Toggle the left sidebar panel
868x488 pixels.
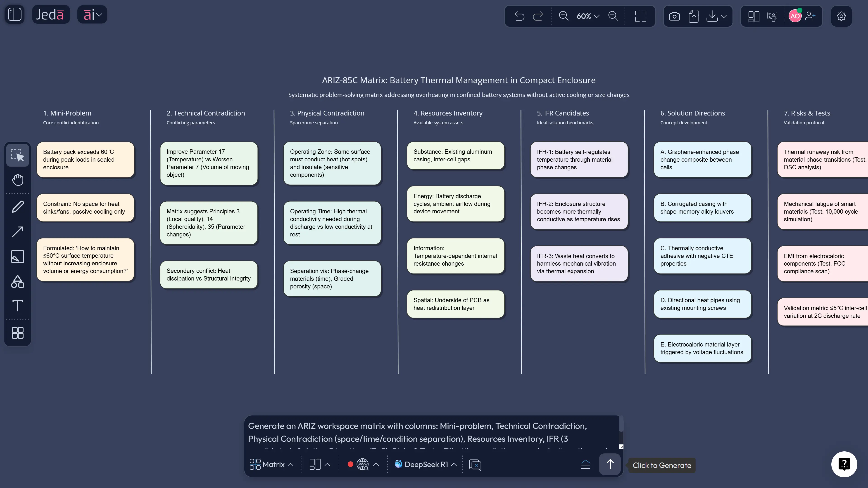click(x=15, y=15)
